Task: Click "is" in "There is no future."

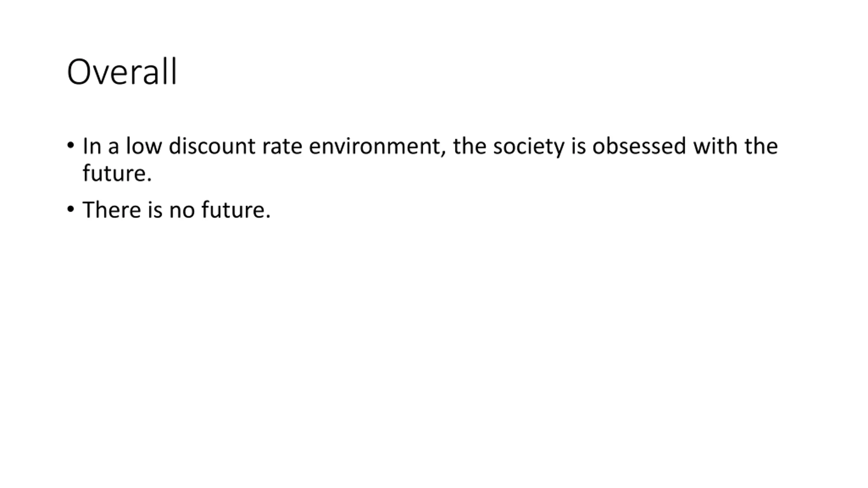Action: pyautogui.click(x=155, y=210)
